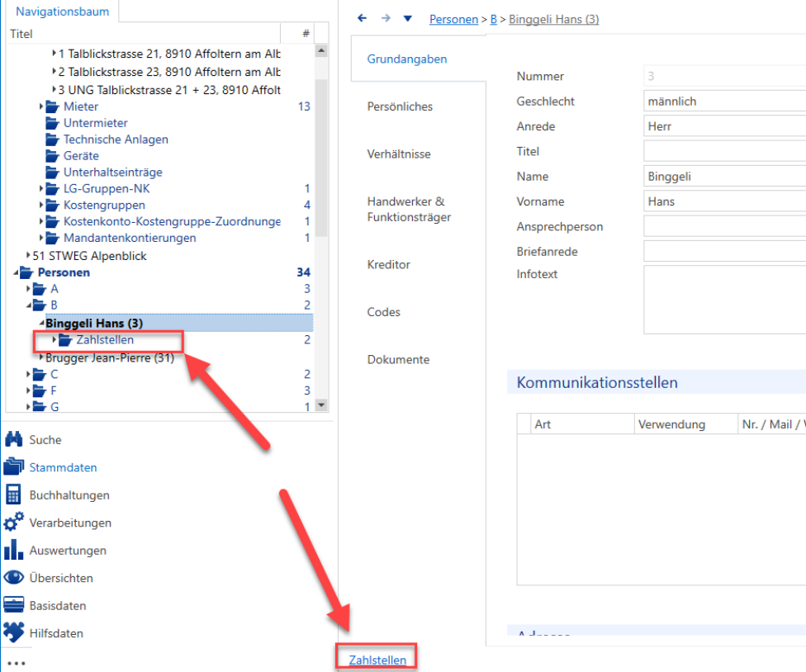Open the Kreditor tab
The width and height of the screenshot is (806, 672).
click(x=389, y=264)
